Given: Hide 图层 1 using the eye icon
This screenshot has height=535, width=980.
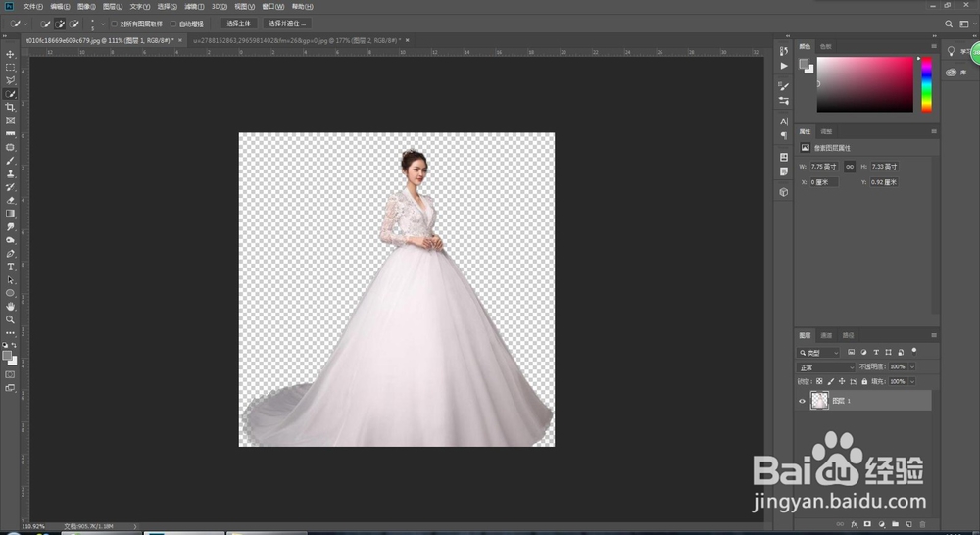Looking at the screenshot, I should (803, 401).
